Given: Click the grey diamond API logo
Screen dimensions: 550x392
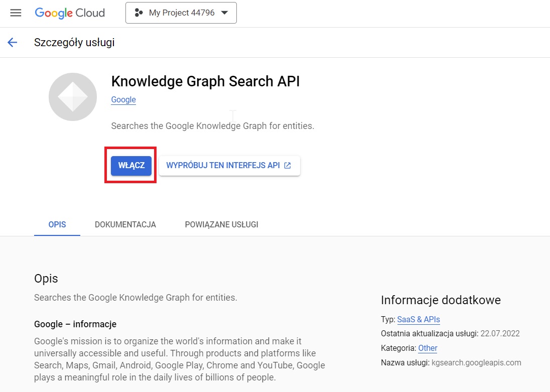Looking at the screenshot, I should [72, 96].
